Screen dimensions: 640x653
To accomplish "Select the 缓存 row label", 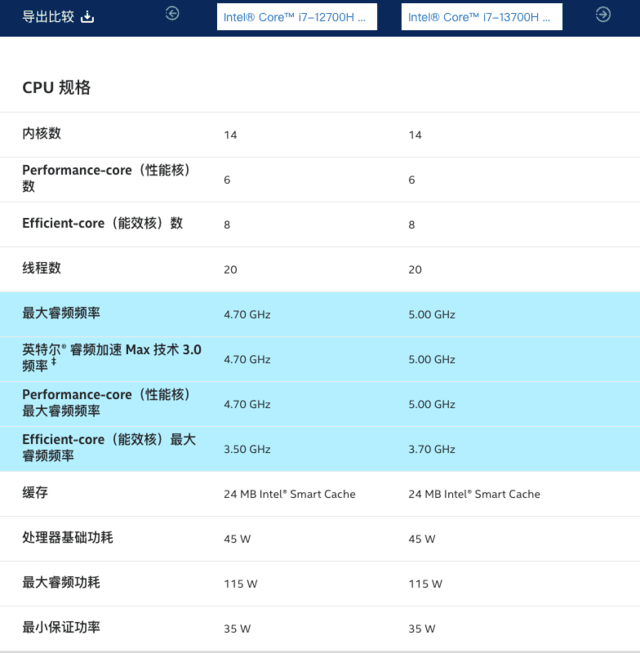I will point(35,493).
